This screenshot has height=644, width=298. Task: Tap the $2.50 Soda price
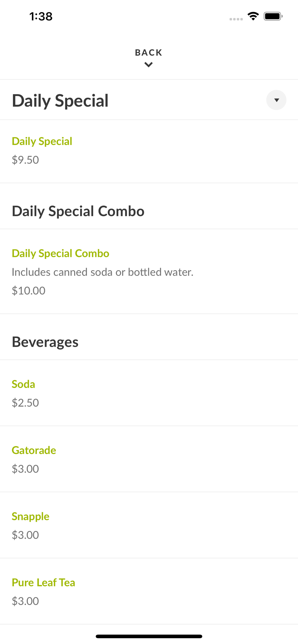[x=25, y=403]
